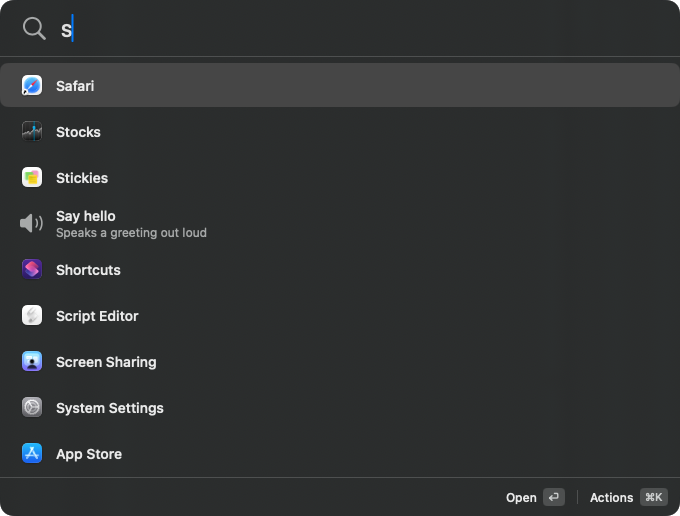Viewport: 680px width, 516px height.
Task: Click the System Settings gear icon
Action: coord(32,407)
